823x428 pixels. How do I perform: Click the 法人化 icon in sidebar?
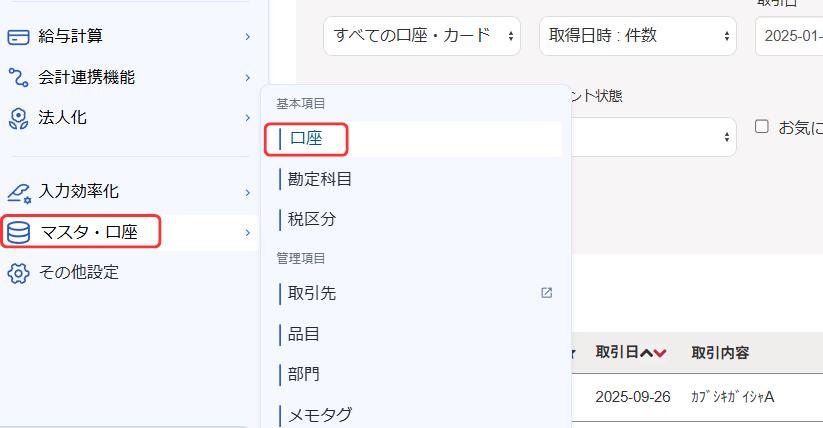coord(18,118)
